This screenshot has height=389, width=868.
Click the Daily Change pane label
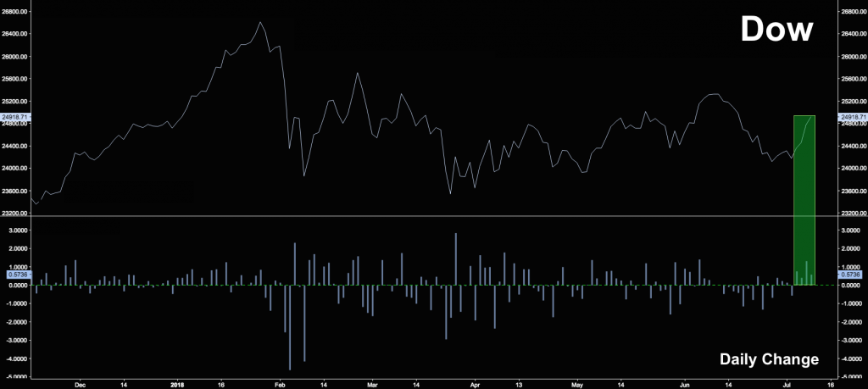click(x=769, y=359)
